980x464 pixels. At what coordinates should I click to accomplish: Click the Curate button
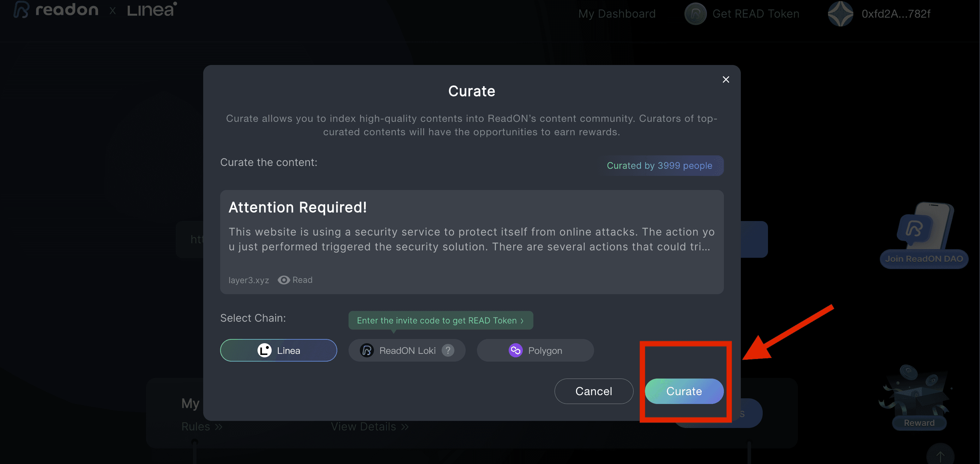[684, 391]
